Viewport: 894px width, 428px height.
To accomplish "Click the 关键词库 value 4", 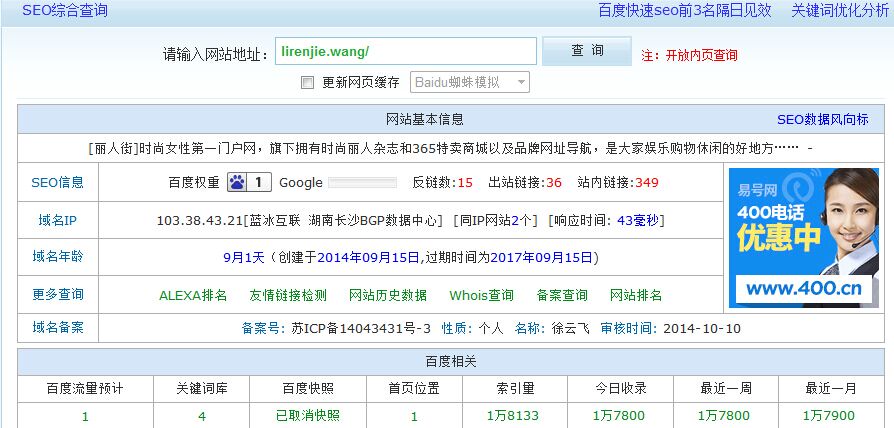I will click(x=202, y=417).
